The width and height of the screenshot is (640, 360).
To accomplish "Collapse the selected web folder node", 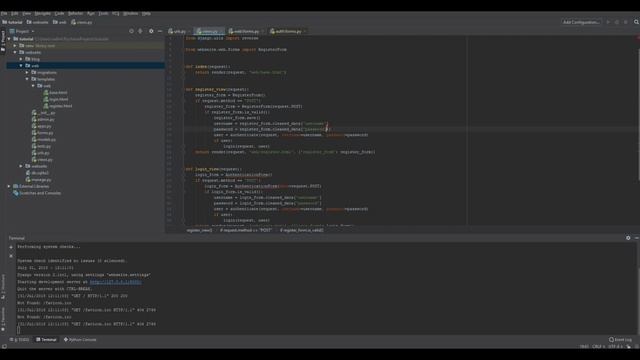I will (x=21, y=66).
